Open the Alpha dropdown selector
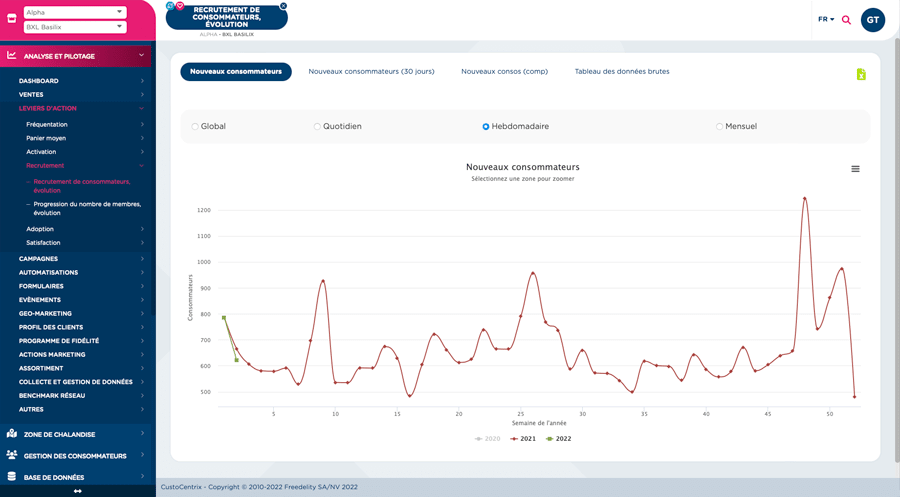 tap(75, 12)
